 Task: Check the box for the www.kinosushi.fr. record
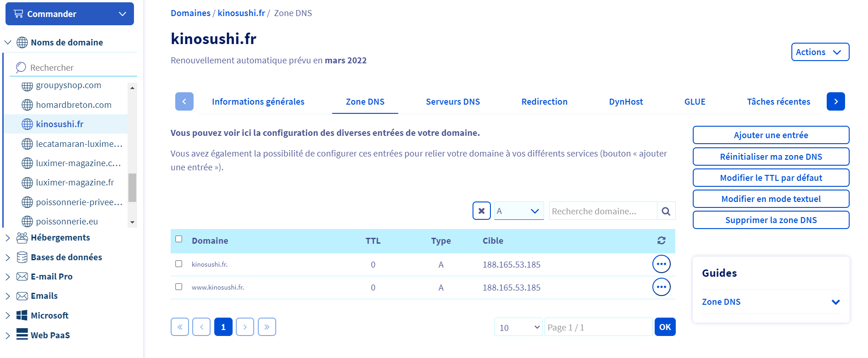(179, 287)
